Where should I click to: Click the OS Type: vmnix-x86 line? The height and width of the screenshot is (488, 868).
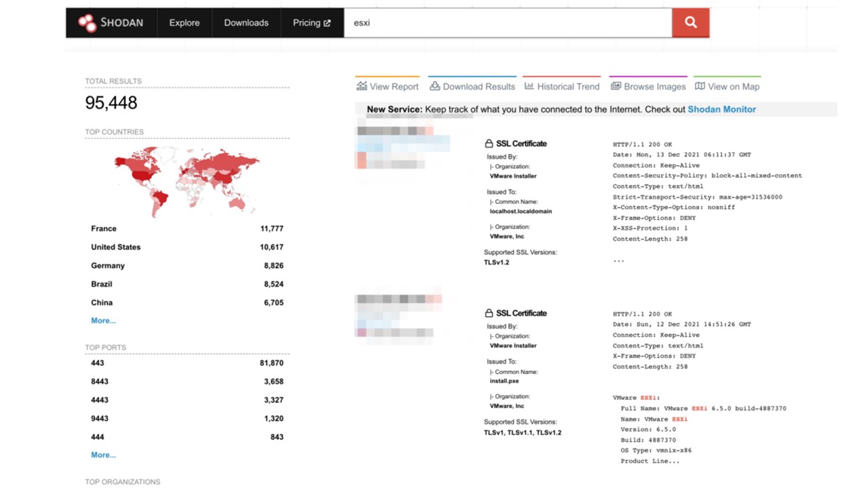(x=656, y=451)
